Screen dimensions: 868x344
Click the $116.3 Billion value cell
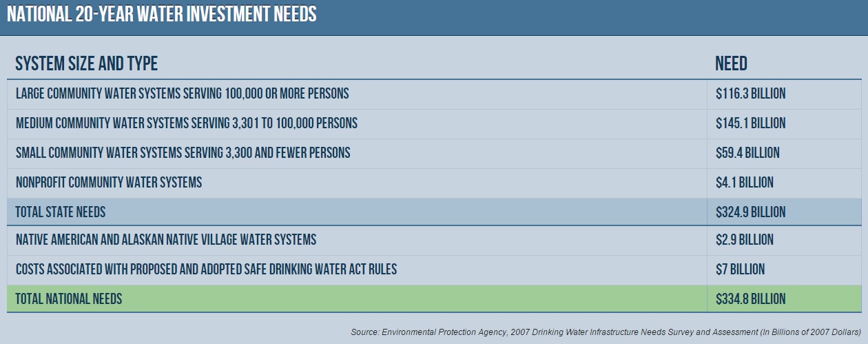tap(750, 94)
